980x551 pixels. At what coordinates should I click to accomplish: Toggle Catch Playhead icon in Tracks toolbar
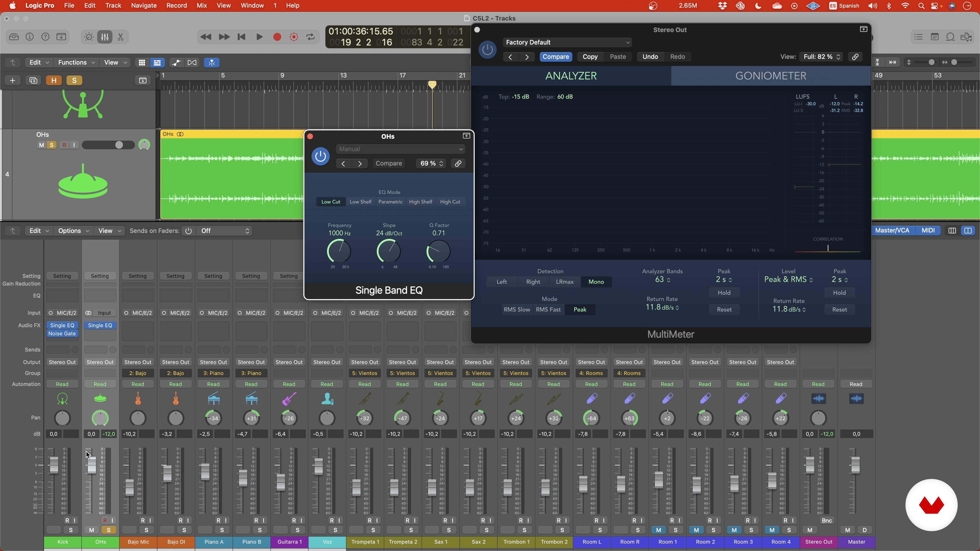pyautogui.click(x=212, y=62)
